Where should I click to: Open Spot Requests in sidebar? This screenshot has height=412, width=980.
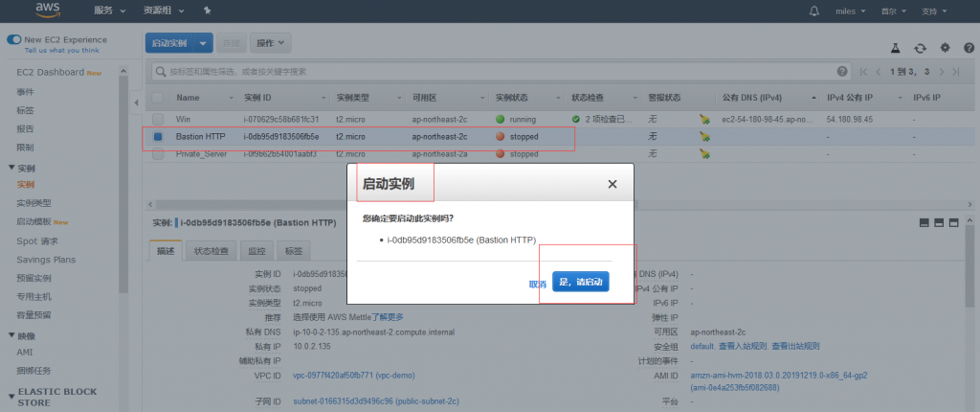click(37, 241)
